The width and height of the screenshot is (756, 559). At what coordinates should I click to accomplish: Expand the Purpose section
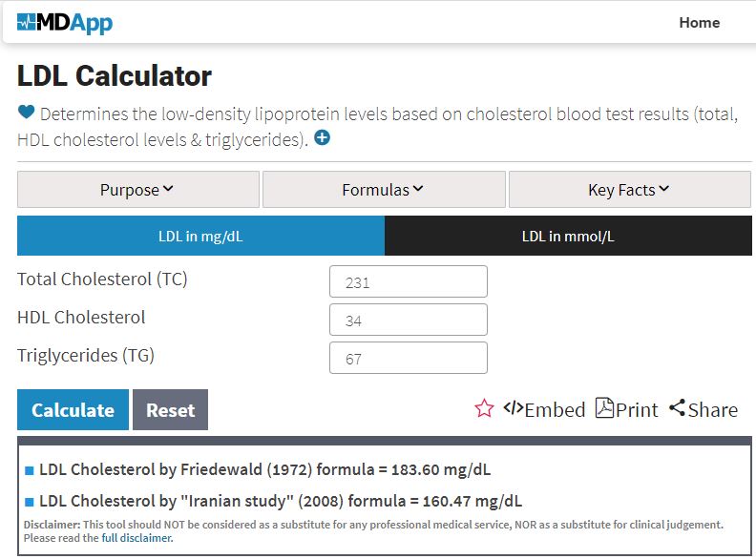coord(137,190)
